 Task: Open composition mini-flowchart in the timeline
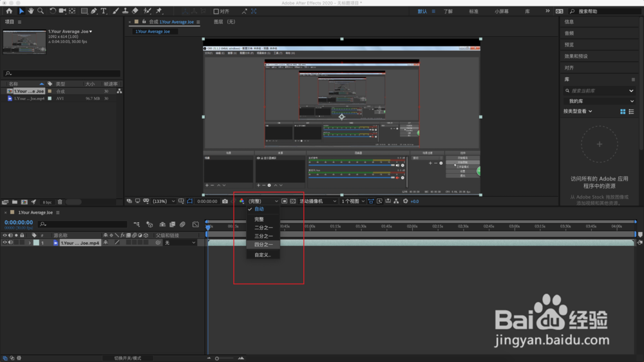click(137, 224)
